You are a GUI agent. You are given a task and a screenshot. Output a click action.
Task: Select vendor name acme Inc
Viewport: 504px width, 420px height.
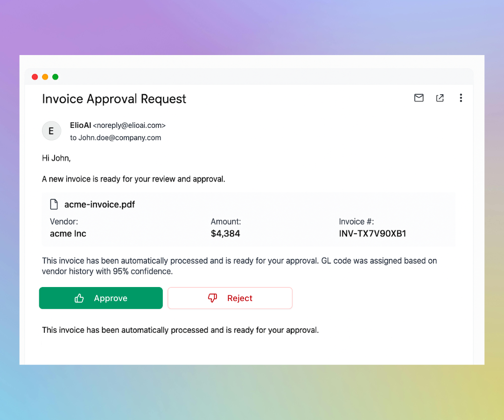coord(68,234)
